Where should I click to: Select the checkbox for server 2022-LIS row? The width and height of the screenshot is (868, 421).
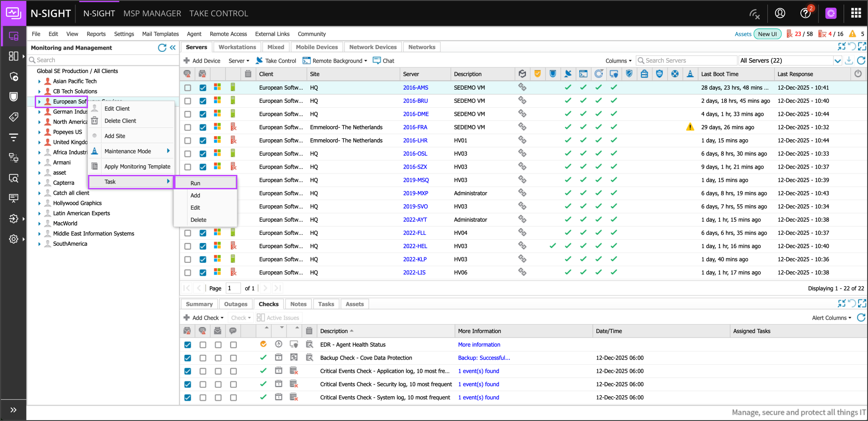pos(188,273)
